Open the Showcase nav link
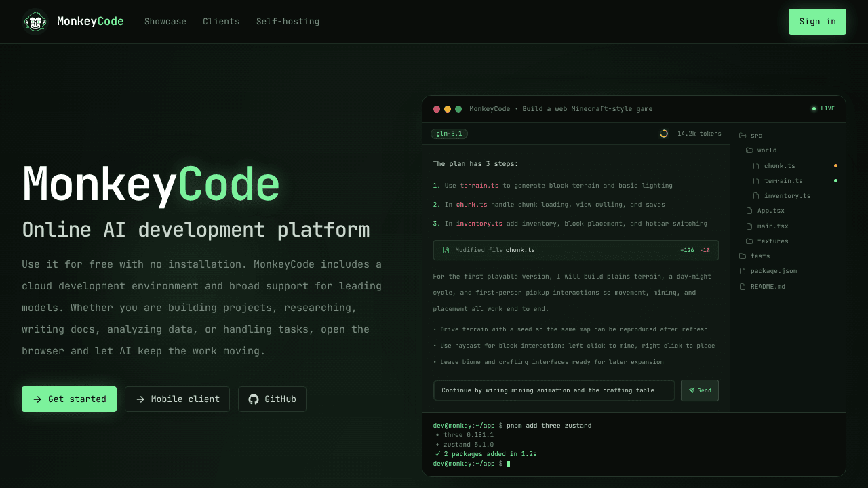868x488 pixels. click(x=165, y=22)
